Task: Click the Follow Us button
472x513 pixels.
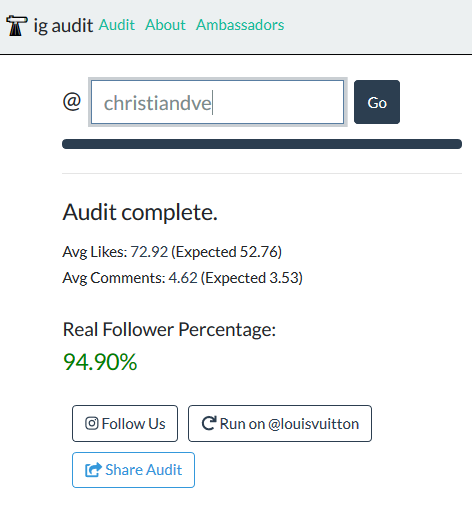Action: click(125, 424)
